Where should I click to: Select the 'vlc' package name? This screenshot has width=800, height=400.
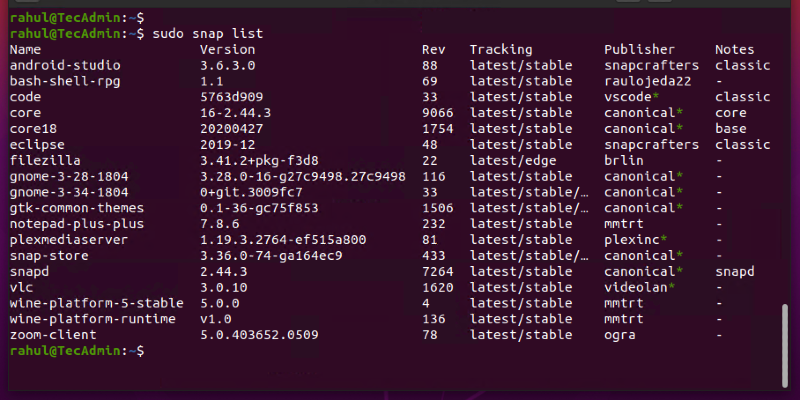(x=21, y=288)
